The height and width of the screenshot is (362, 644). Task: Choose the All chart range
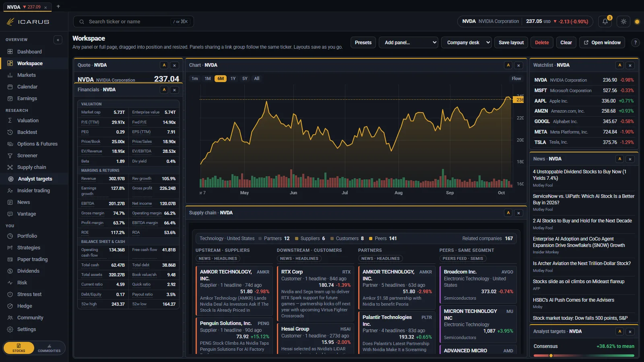coord(257,79)
